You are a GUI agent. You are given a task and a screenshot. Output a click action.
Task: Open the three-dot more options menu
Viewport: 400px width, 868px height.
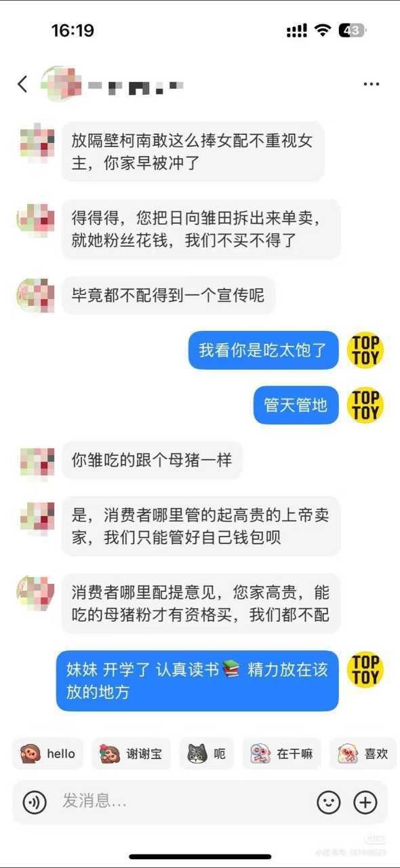[x=371, y=84]
